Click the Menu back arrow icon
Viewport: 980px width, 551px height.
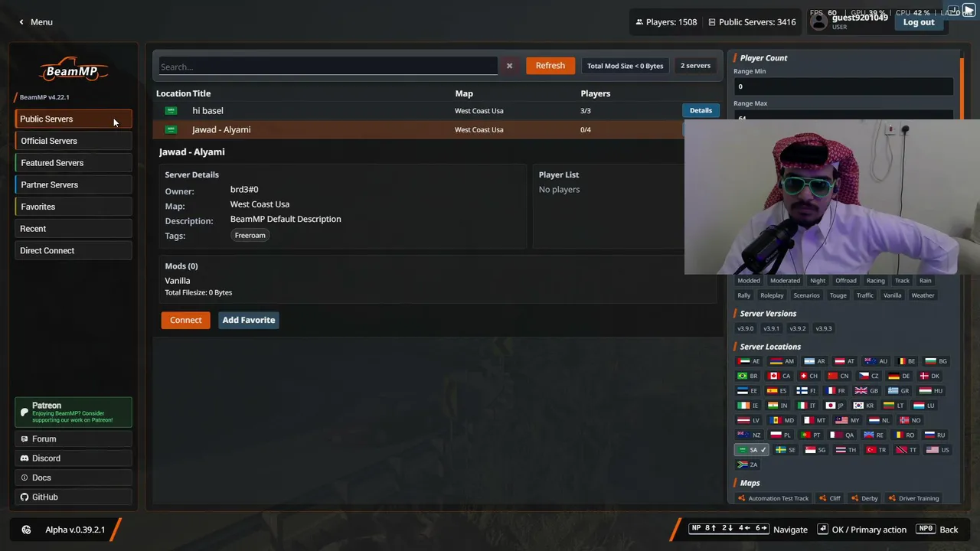point(21,22)
